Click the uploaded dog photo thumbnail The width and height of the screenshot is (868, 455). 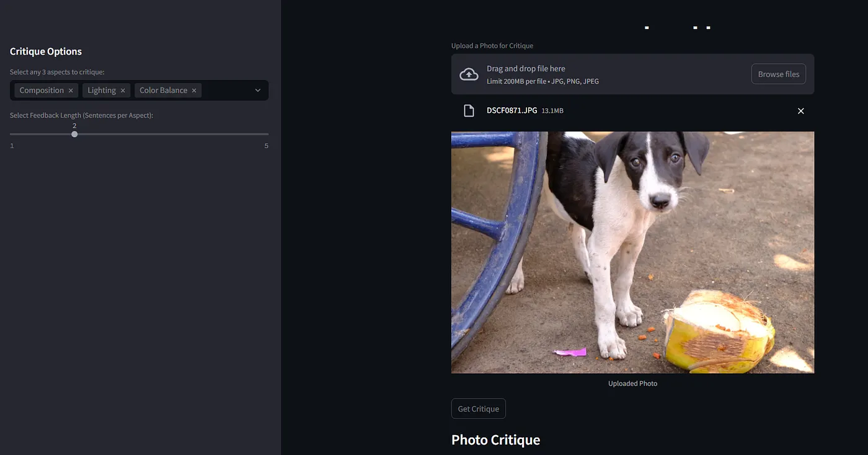click(x=632, y=252)
